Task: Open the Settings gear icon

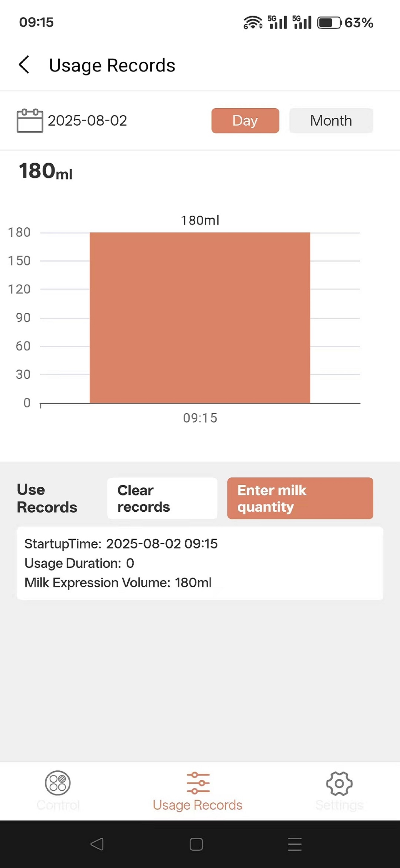Action: point(339,783)
